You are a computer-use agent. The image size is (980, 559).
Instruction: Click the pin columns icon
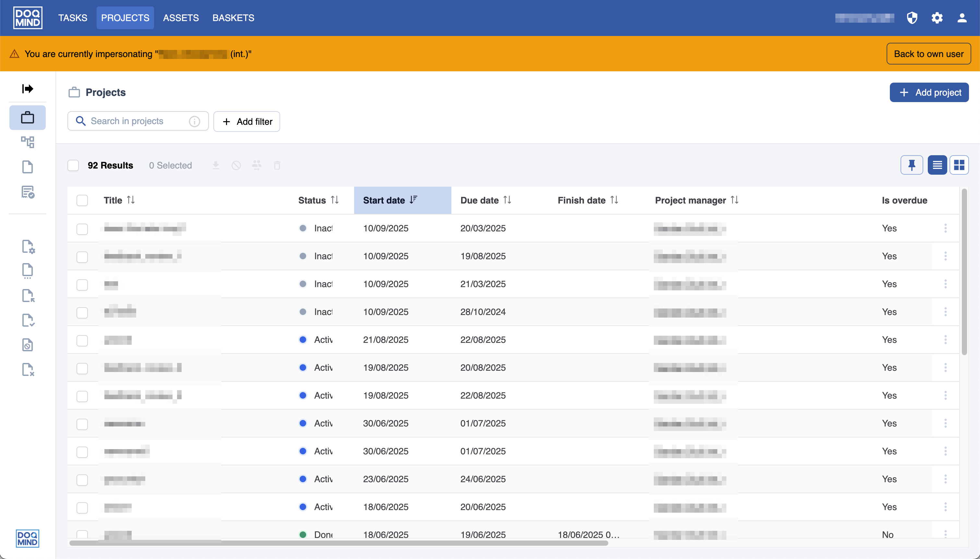click(x=912, y=165)
